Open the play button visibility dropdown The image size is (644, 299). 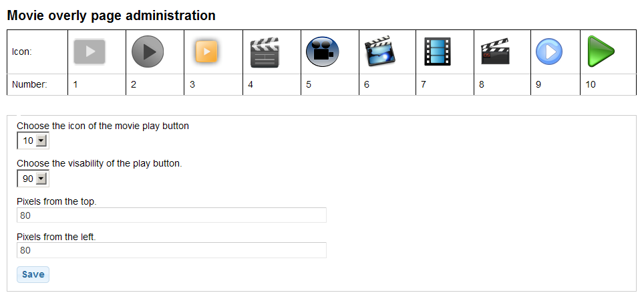point(33,179)
